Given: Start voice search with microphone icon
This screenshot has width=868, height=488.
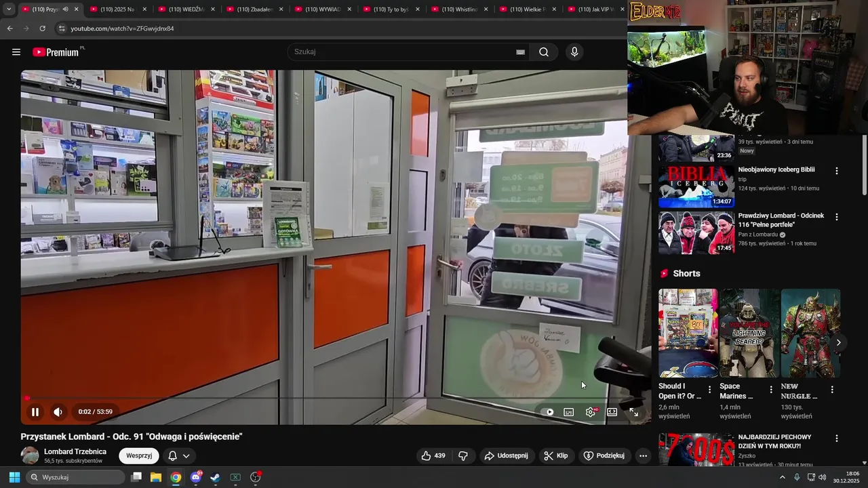Looking at the screenshot, I should point(574,52).
